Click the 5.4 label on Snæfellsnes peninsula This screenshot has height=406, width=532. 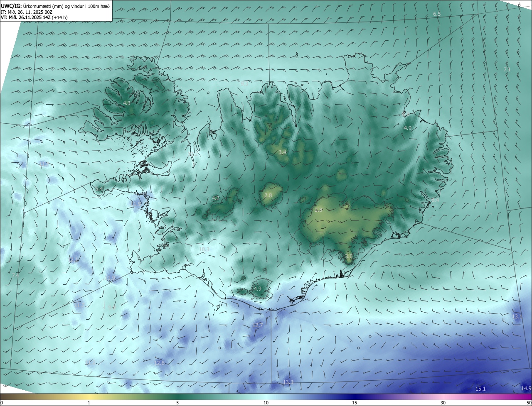[99, 189]
